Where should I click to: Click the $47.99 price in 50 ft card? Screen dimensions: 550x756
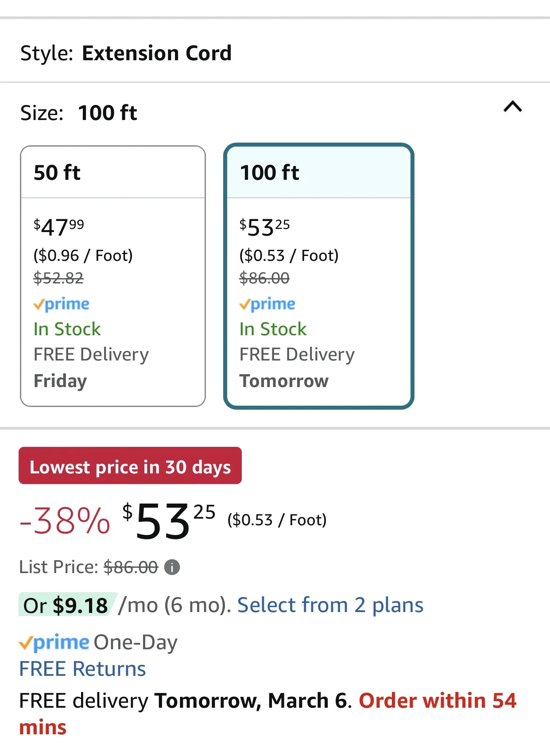59,227
